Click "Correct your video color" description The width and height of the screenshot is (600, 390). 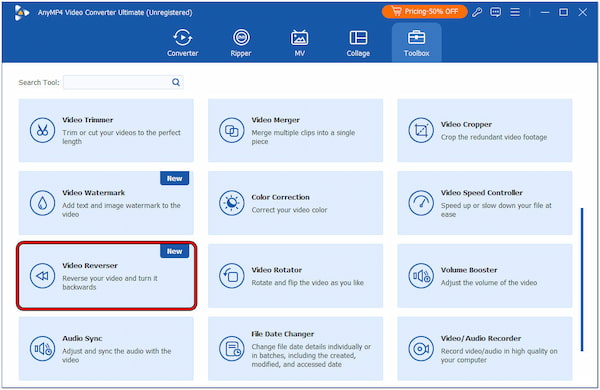click(289, 210)
